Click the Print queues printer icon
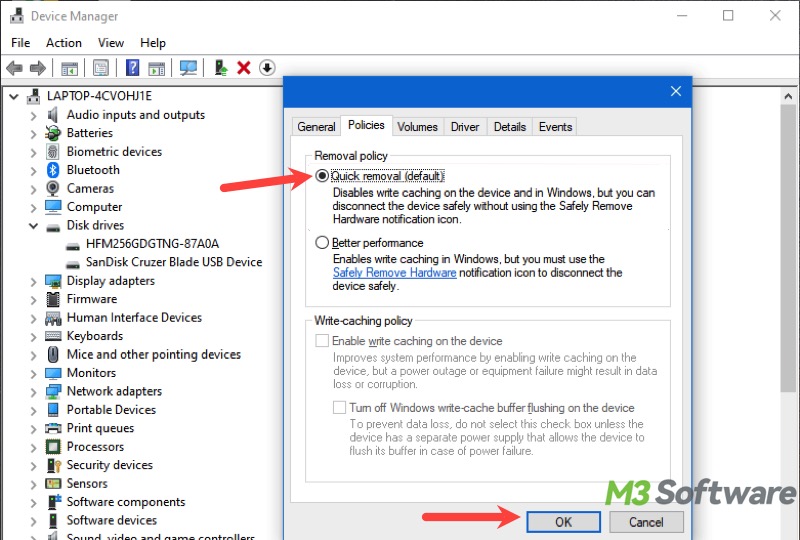 pyautogui.click(x=53, y=428)
